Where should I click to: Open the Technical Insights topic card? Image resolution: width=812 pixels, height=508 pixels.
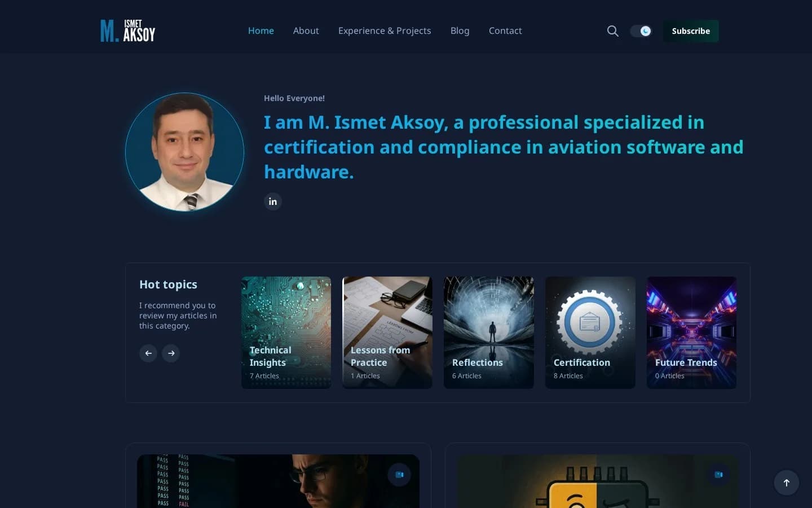tap(286, 332)
